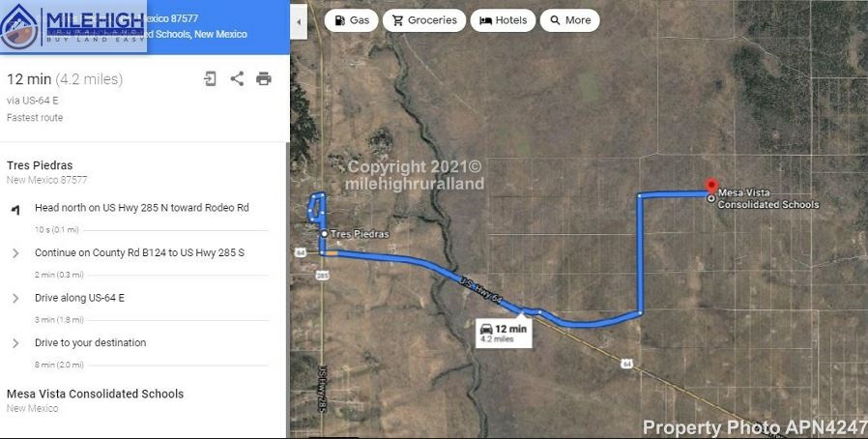Click the red destination pin marker
Screen dimensions: 868x439
[711, 186]
